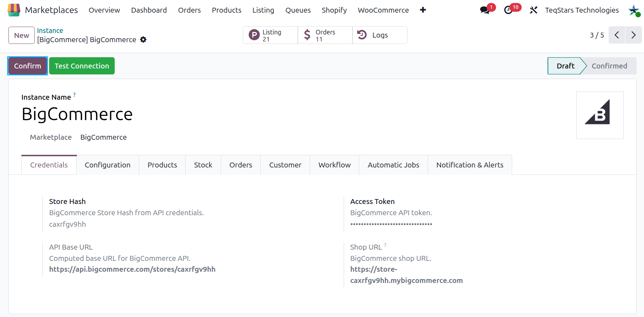Click the New record button
Image resolution: width=644 pixels, height=317 pixels.
coord(22,35)
